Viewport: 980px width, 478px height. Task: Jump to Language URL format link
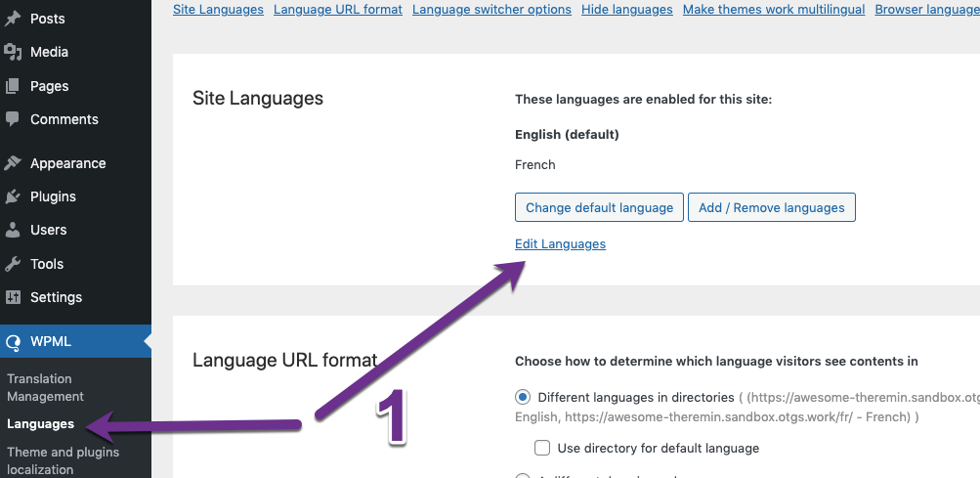(x=338, y=10)
